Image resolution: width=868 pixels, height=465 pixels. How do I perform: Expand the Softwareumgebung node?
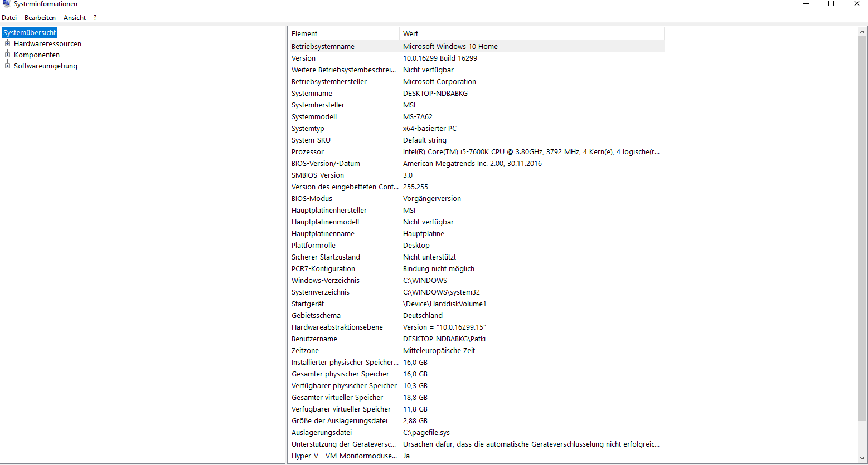(8, 66)
